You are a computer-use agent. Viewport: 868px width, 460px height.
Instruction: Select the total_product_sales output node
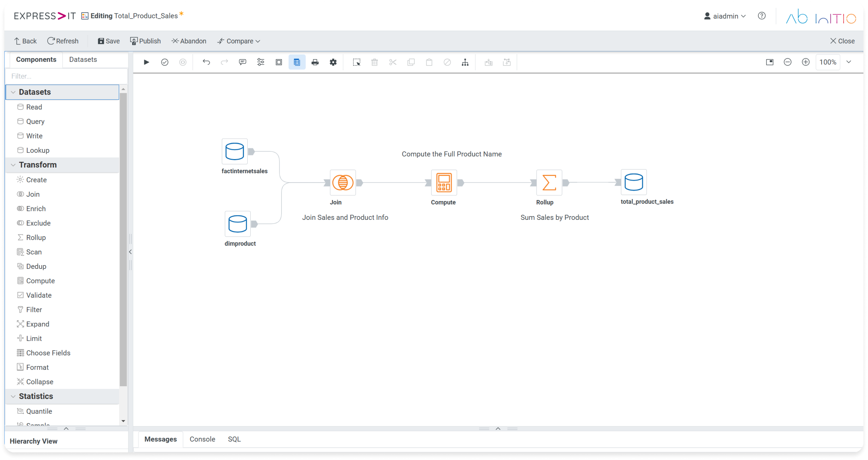click(x=633, y=182)
